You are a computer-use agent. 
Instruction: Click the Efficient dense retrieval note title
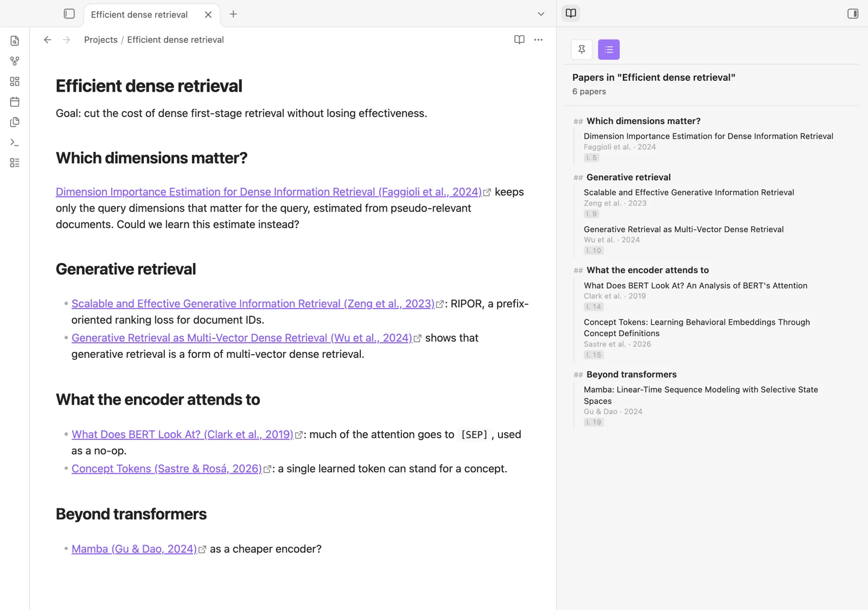pyautogui.click(x=149, y=86)
